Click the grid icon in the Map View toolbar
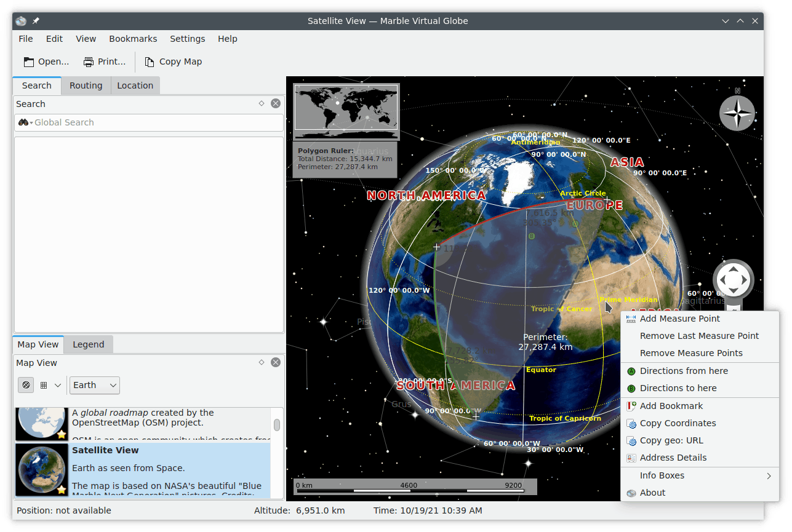This screenshot has width=792, height=532. click(44, 385)
